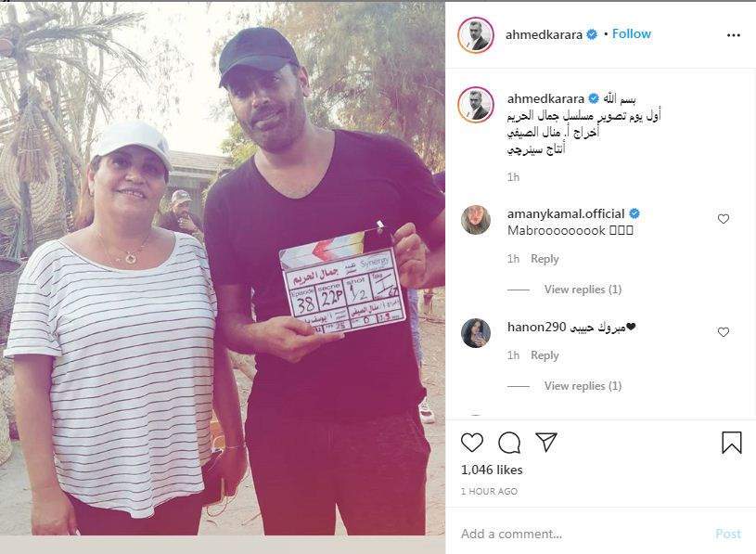Click the Post comment button
This screenshot has width=756, height=554.
tap(728, 534)
